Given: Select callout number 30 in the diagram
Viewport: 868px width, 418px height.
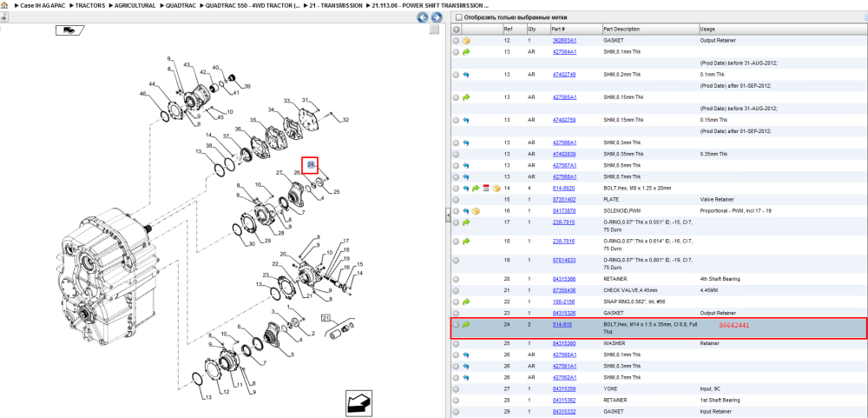Looking at the screenshot, I should pos(252,244).
